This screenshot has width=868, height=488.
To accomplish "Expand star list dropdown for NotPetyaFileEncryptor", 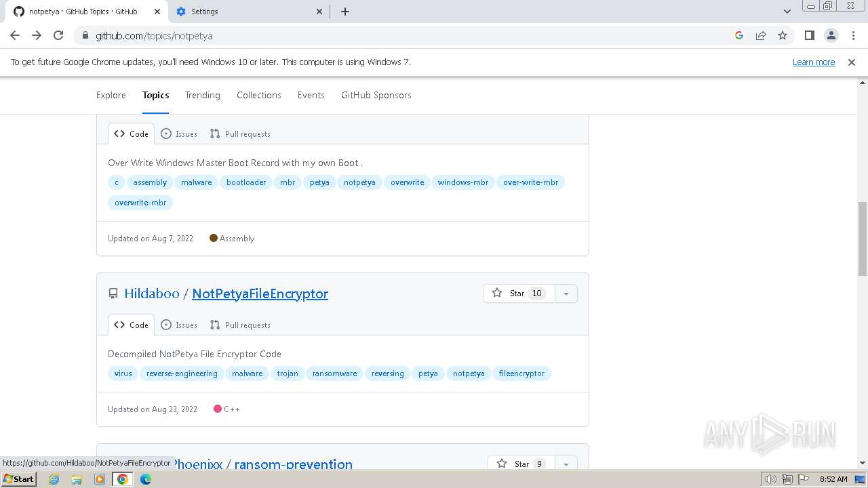I will [x=566, y=293].
